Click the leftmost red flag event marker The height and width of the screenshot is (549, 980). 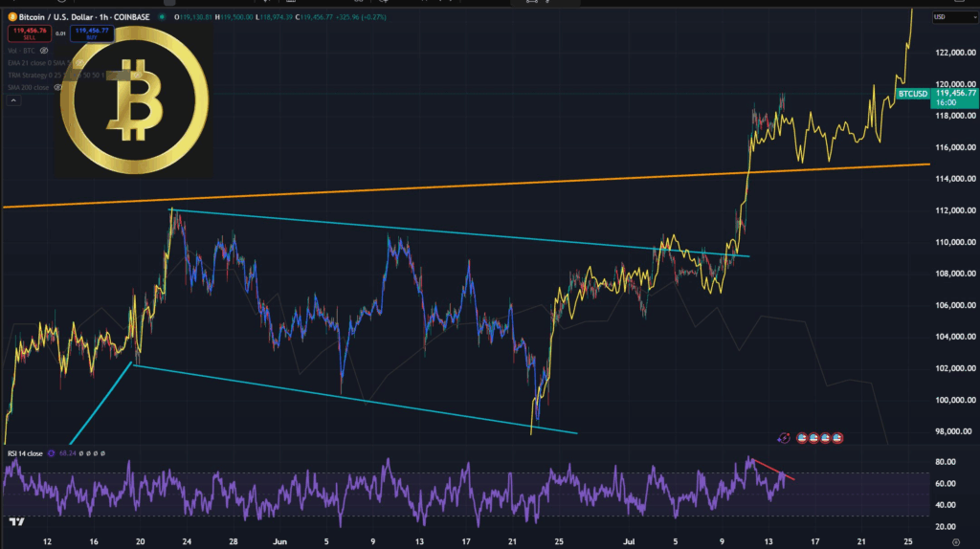point(802,438)
